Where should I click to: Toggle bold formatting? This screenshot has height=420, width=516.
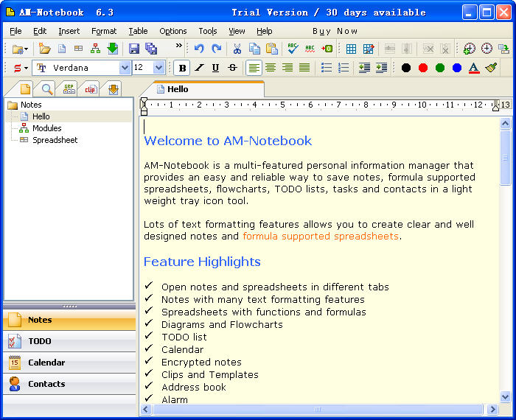(x=182, y=68)
